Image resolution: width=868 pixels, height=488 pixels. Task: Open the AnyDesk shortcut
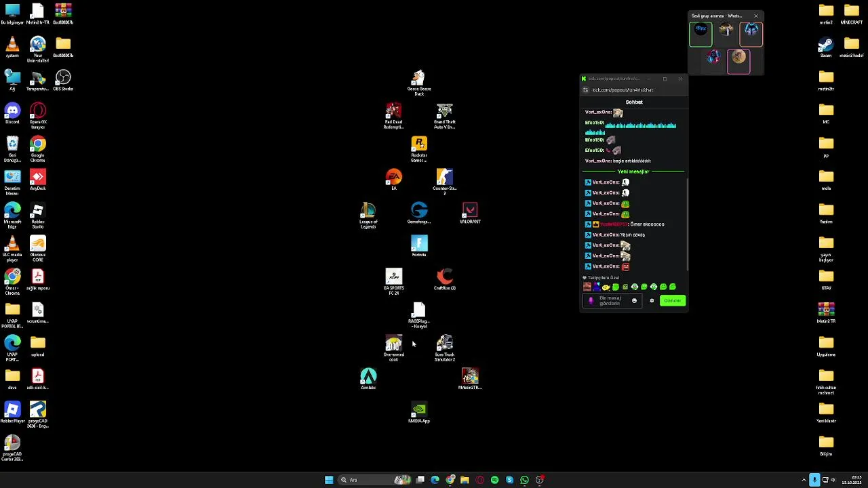click(x=38, y=180)
